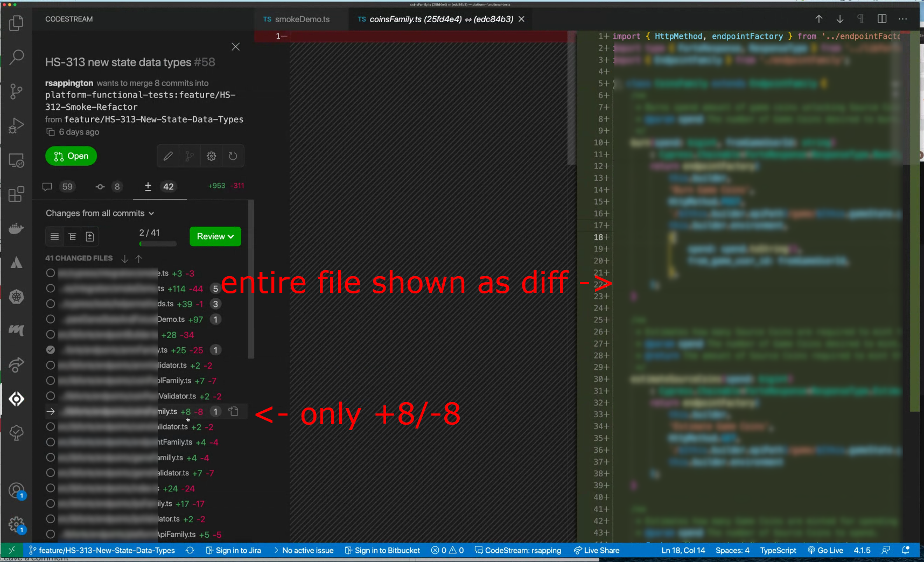This screenshot has height=562, width=924.
Task: Open the Manage gear in activity bar
Action: (x=16, y=524)
